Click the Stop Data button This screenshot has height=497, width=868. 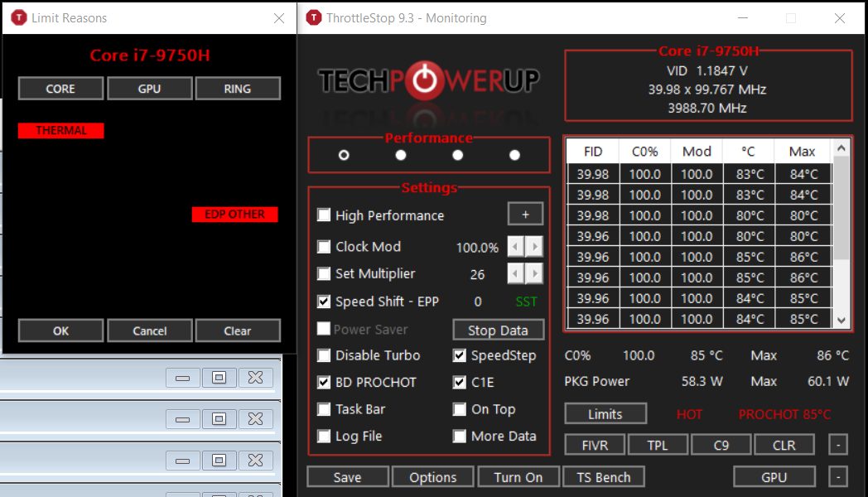(499, 330)
